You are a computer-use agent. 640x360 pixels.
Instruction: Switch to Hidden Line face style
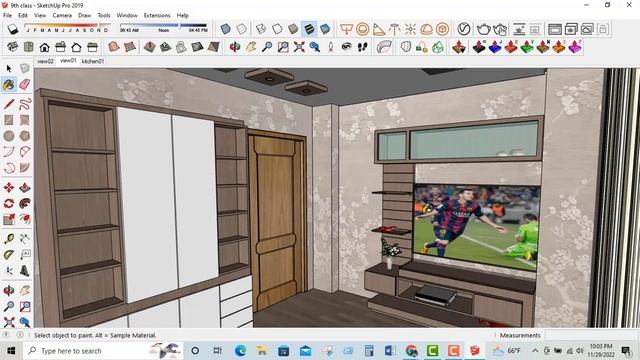[x=277, y=29]
